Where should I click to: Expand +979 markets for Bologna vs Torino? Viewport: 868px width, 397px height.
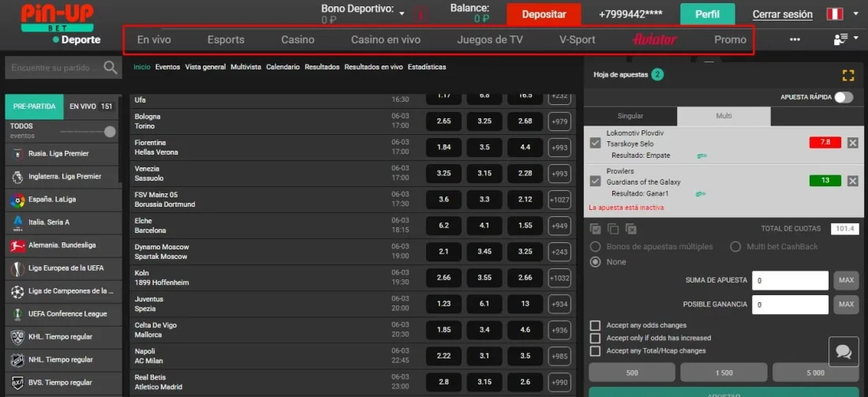[x=559, y=122]
